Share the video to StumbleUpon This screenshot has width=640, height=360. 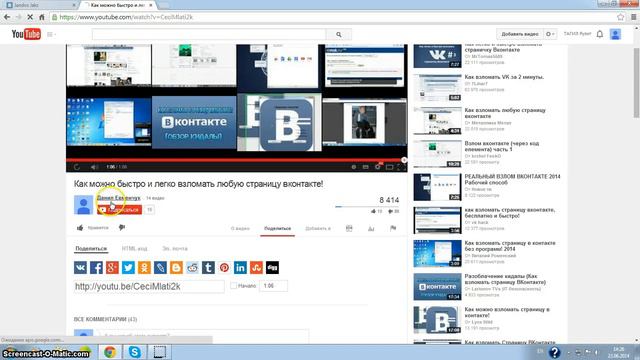(256, 268)
